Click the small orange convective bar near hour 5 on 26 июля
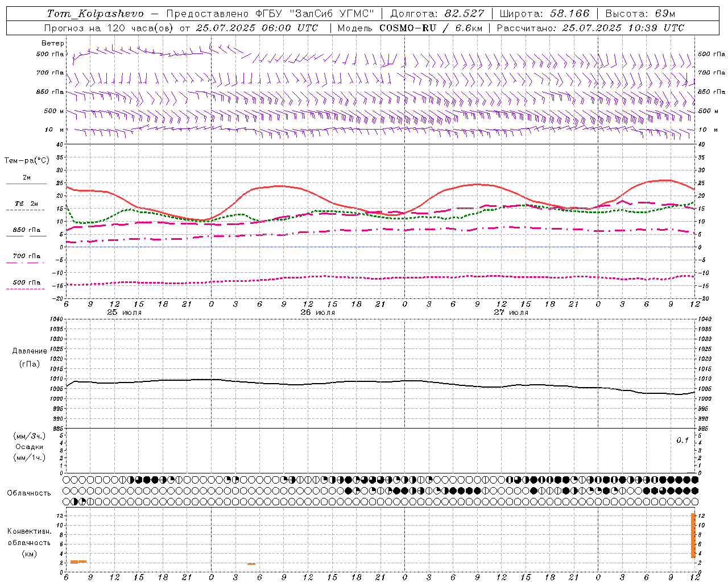The width and height of the screenshot is (728, 582). point(251,564)
